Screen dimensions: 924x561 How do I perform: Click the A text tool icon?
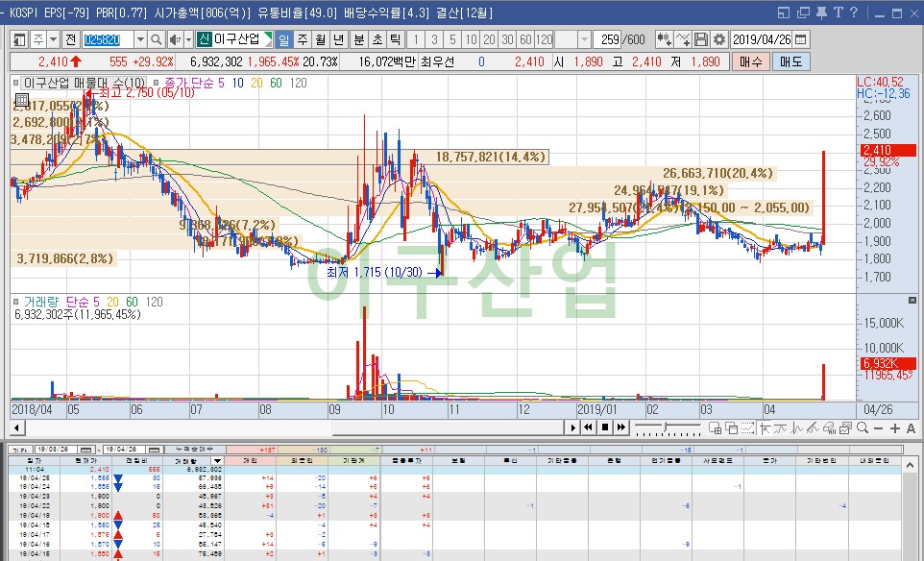(911, 428)
